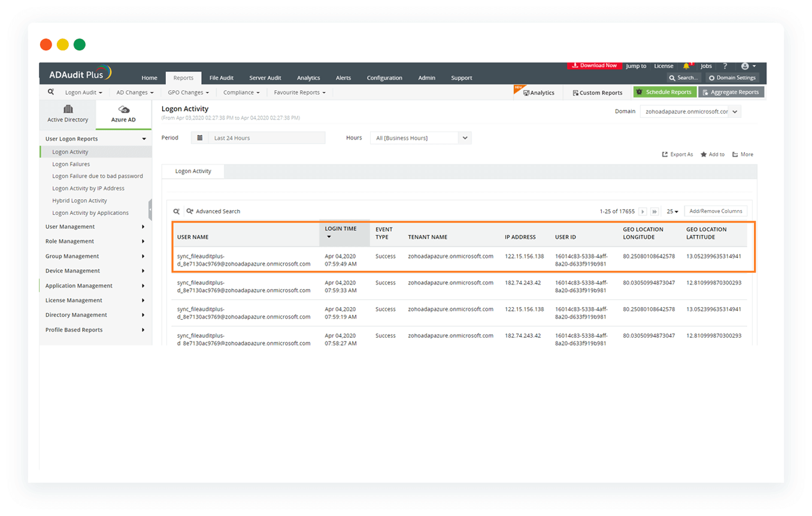Open the Domain selector dropdown
Viewport: 812px width, 516px height.
pos(690,111)
